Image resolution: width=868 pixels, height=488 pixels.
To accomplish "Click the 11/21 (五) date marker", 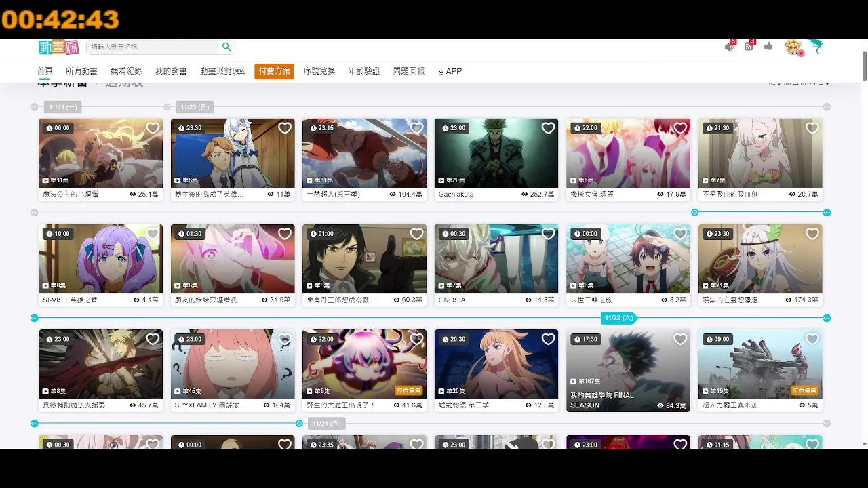I will pos(326,424).
